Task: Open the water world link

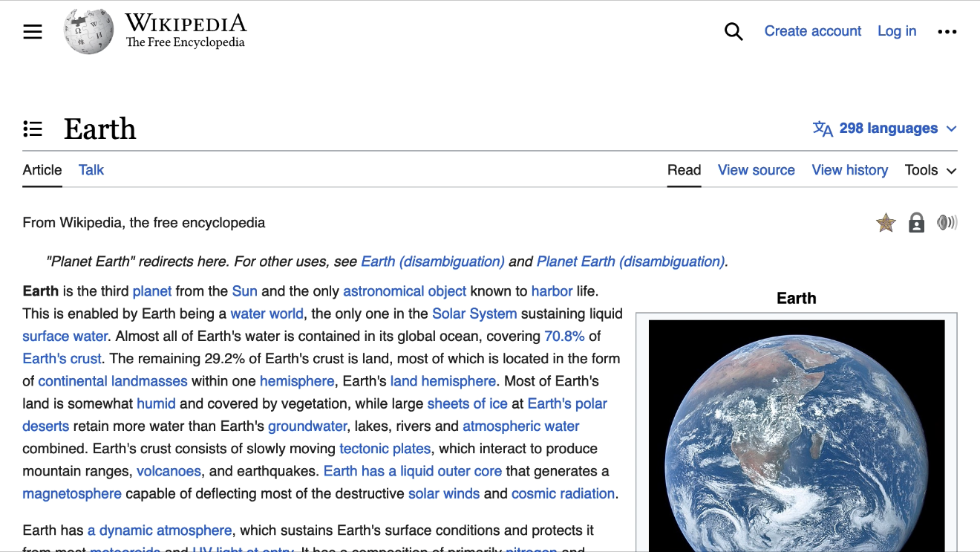Action: pyautogui.click(x=267, y=314)
